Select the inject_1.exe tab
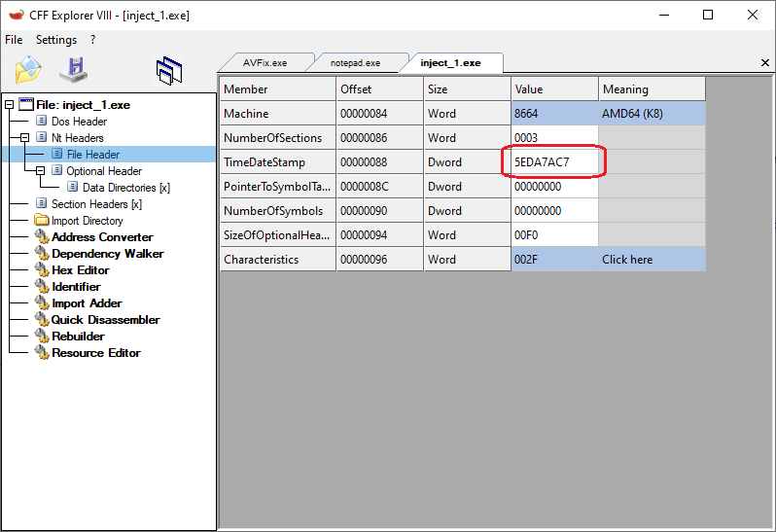This screenshot has width=776, height=532. coord(450,63)
